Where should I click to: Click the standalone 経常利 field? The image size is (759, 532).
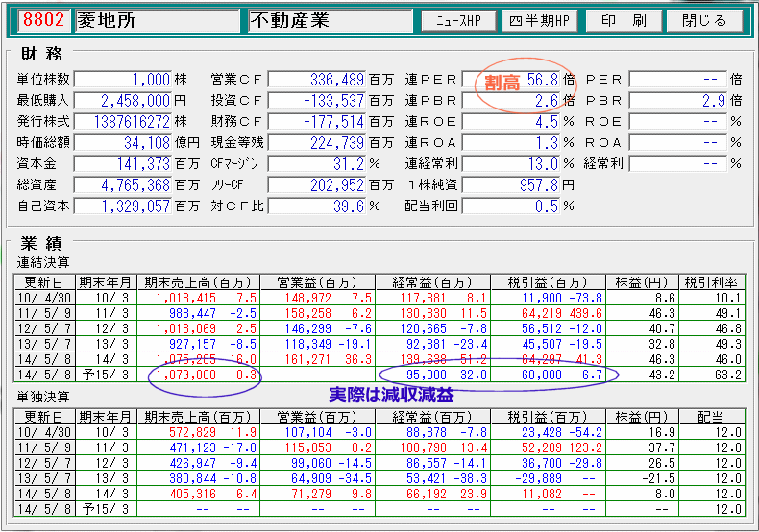[678, 164]
